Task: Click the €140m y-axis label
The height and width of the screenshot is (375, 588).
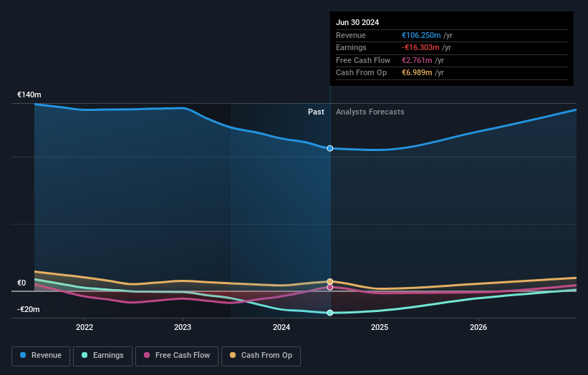Action: [29, 94]
